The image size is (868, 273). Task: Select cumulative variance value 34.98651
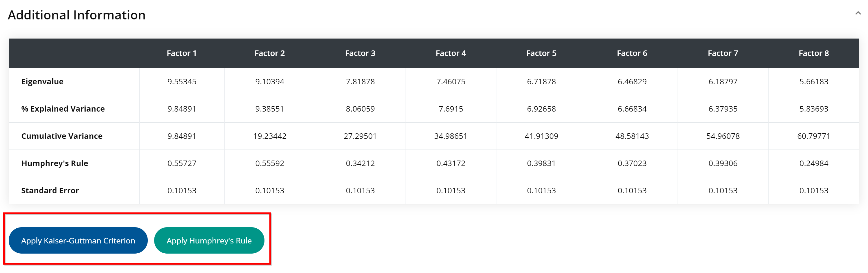tap(451, 136)
